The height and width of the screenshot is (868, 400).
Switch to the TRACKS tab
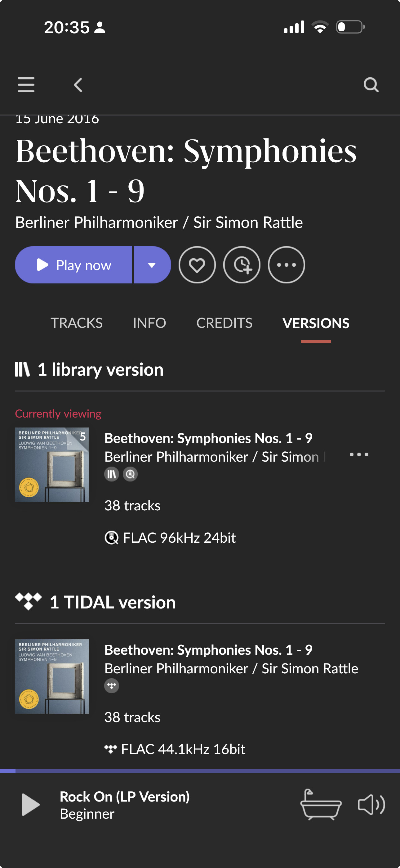[x=76, y=323]
